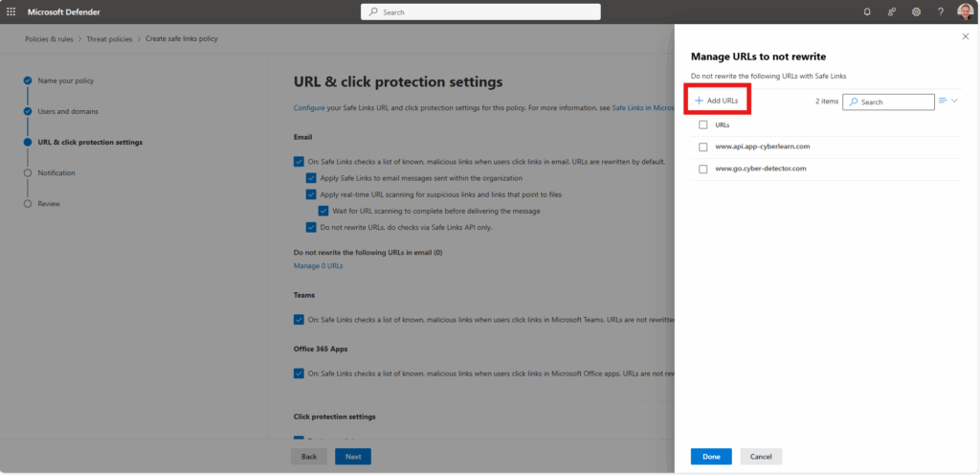Click the URLs column header
980x475 pixels.
pyautogui.click(x=723, y=125)
